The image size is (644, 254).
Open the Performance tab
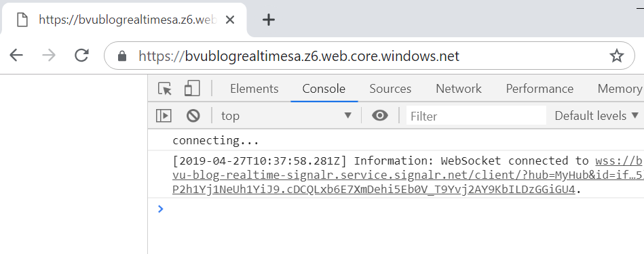pyautogui.click(x=539, y=89)
